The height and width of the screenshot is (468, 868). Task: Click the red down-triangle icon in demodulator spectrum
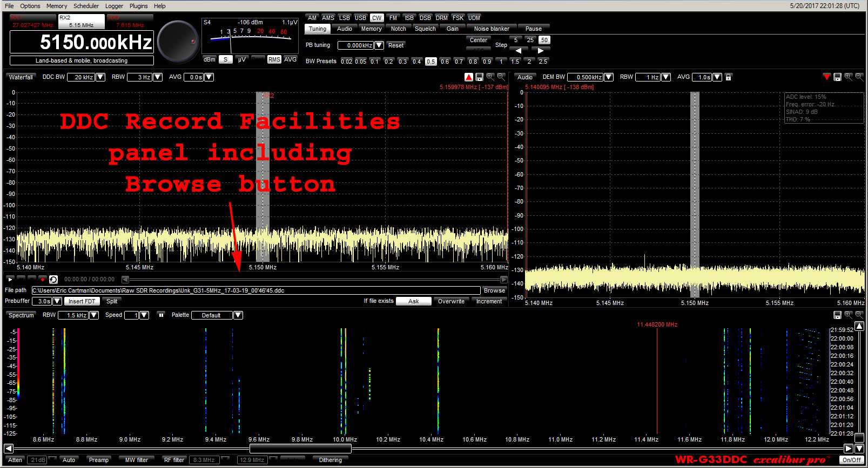[826, 77]
